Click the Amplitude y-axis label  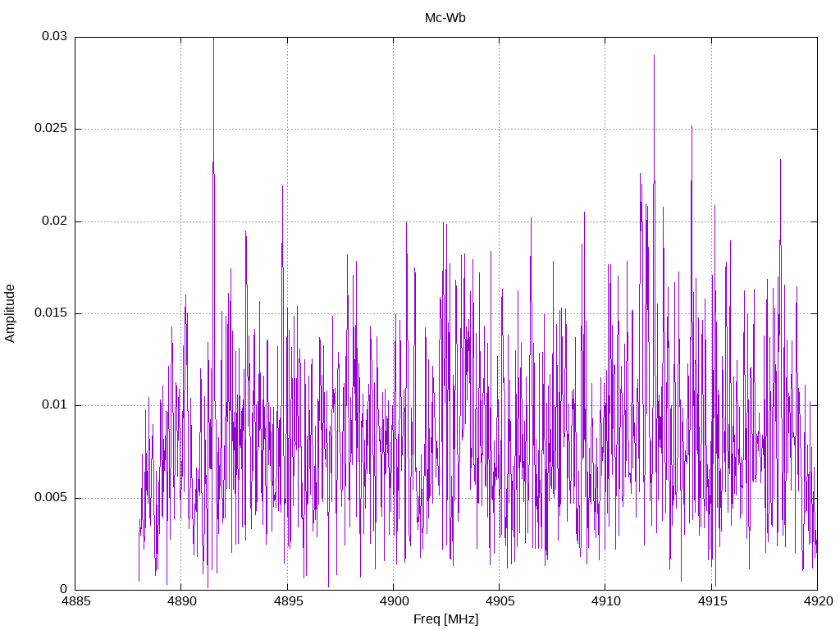[x=10, y=313]
